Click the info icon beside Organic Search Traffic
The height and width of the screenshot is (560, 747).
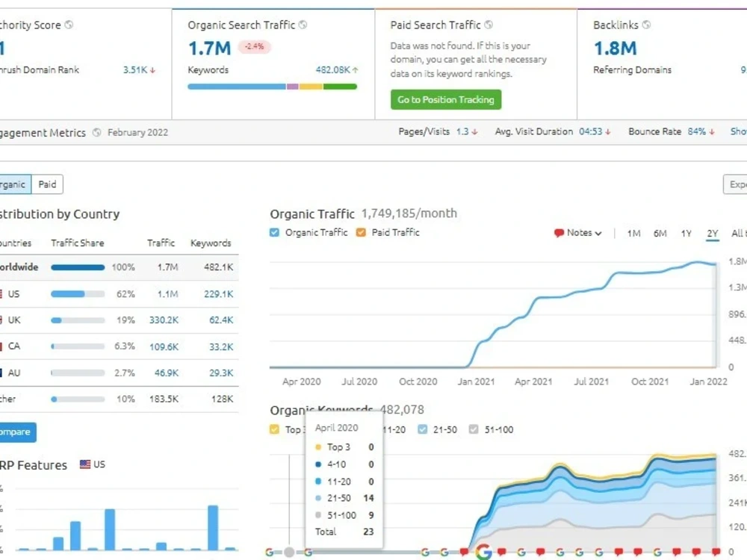(303, 25)
